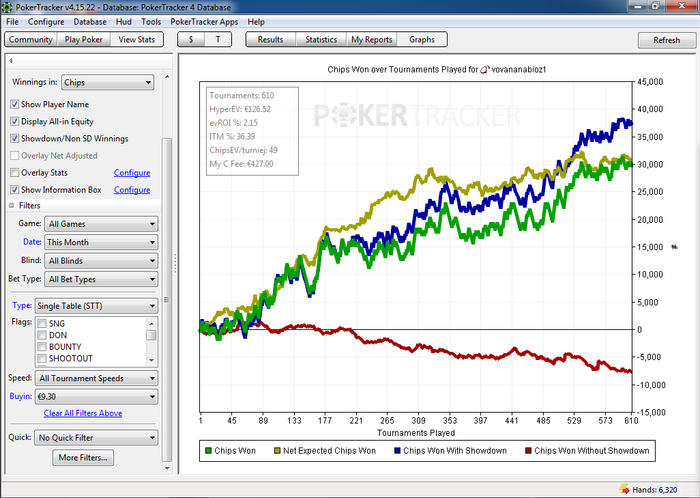
Task: Click the Buyin filter label
Action: click(21, 396)
